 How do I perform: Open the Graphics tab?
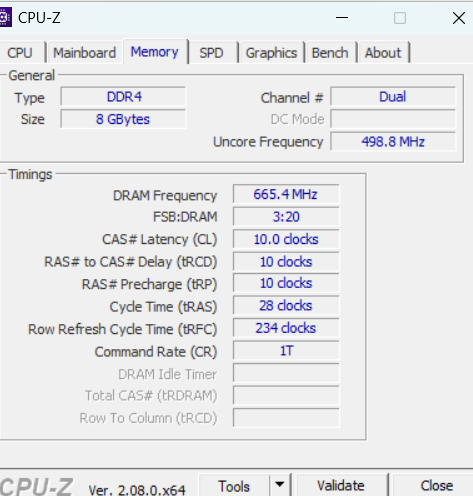271,53
